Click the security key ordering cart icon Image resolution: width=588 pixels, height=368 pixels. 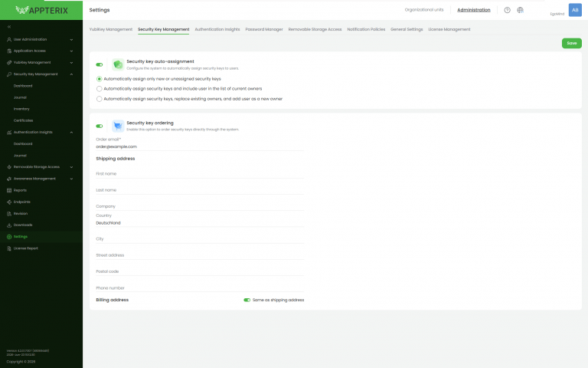pyautogui.click(x=118, y=126)
